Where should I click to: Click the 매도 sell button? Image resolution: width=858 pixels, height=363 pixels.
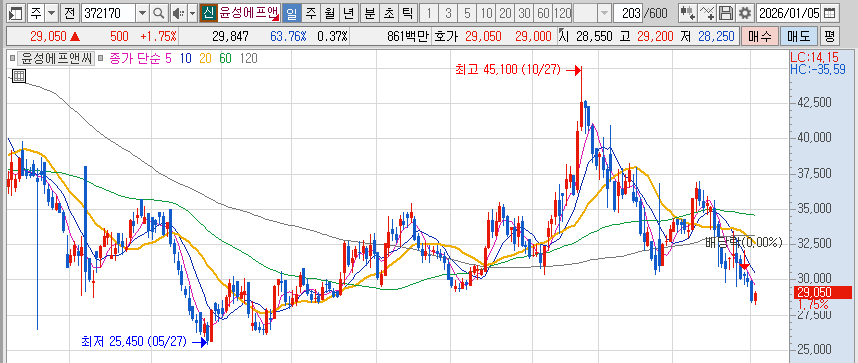coord(798,37)
